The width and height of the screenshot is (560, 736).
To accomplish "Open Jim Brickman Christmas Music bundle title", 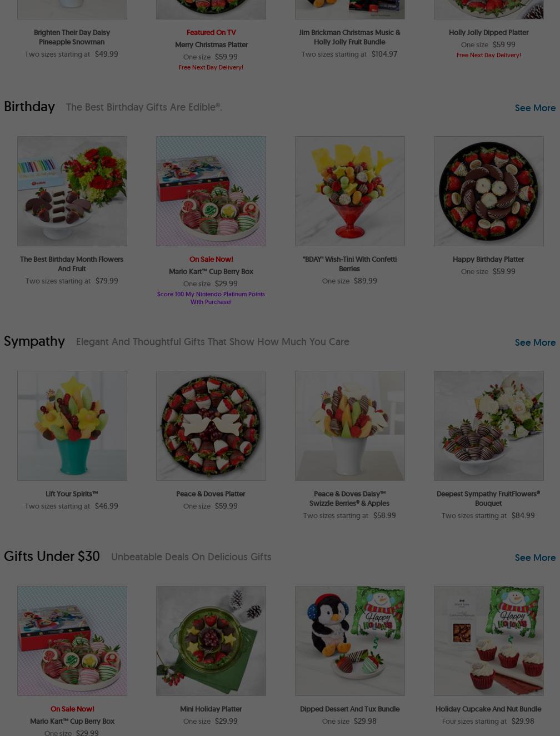I will click(349, 37).
